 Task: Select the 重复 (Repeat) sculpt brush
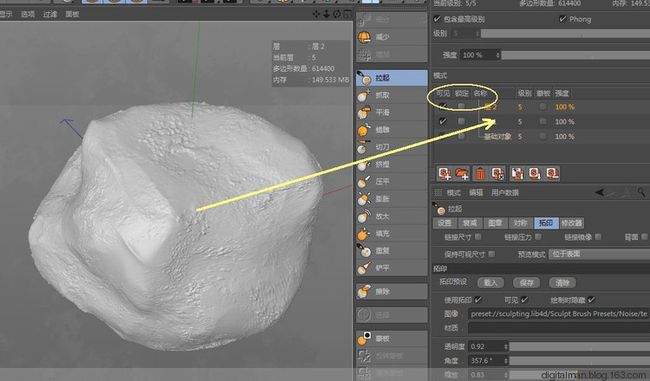tap(392, 251)
